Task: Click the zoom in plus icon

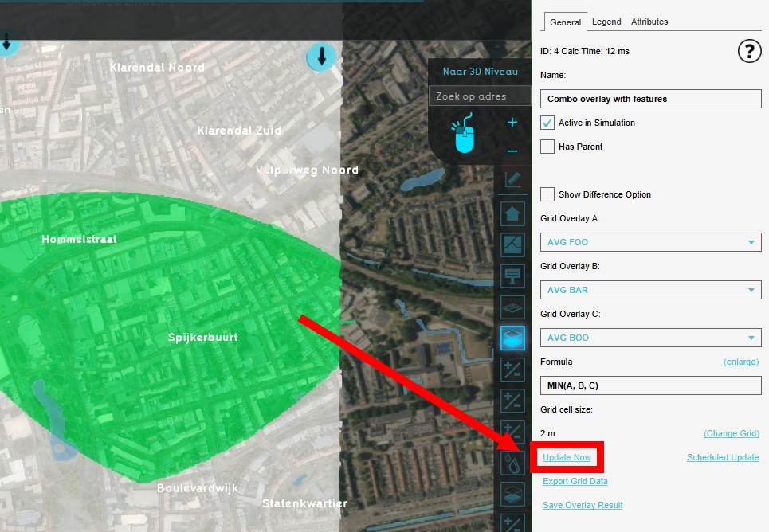Action: pos(512,123)
